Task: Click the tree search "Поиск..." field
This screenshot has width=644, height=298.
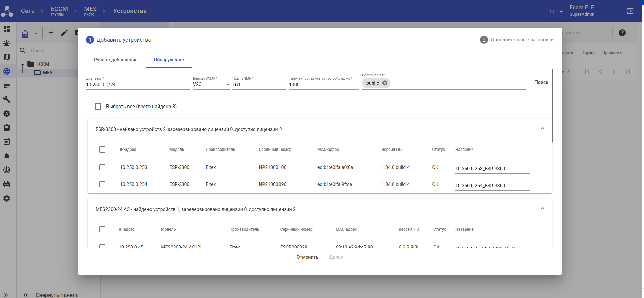Action: tap(54, 51)
